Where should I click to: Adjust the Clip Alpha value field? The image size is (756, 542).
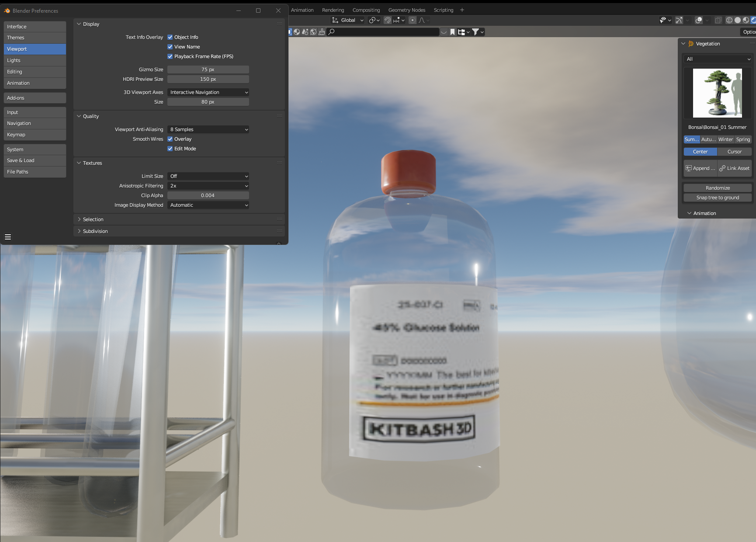point(208,195)
